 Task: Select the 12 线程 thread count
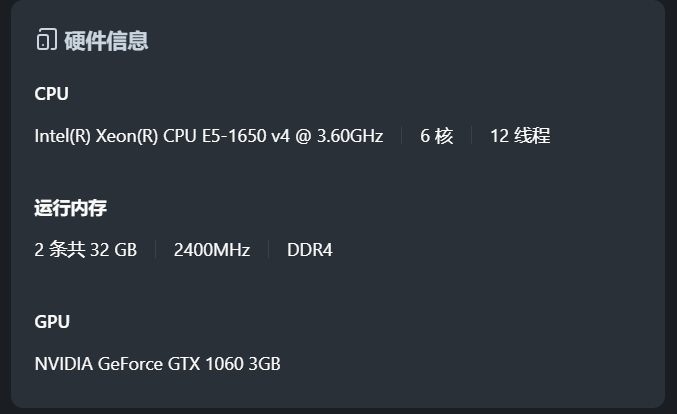(x=520, y=136)
